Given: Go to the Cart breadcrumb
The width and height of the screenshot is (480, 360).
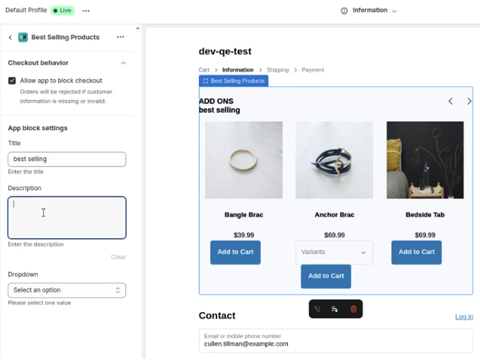Looking at the screenshot, I should click(204, 70).
